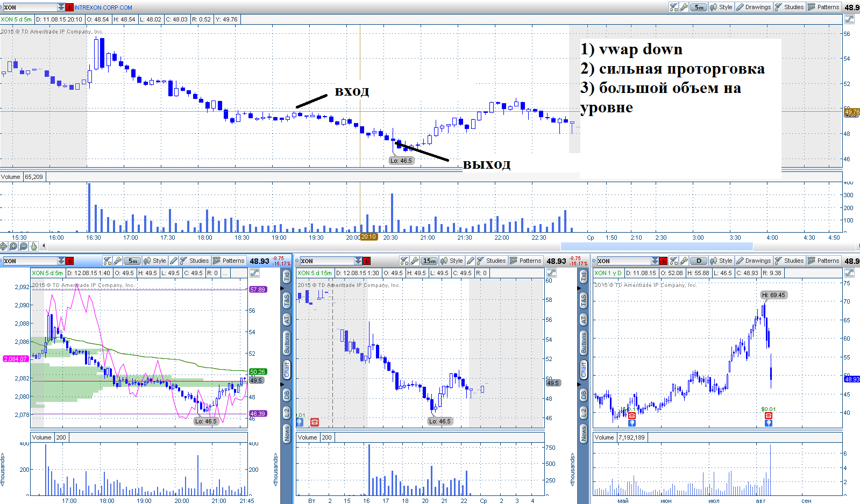
Task: Click the zoom in magnifier
Action: point(13,246)
